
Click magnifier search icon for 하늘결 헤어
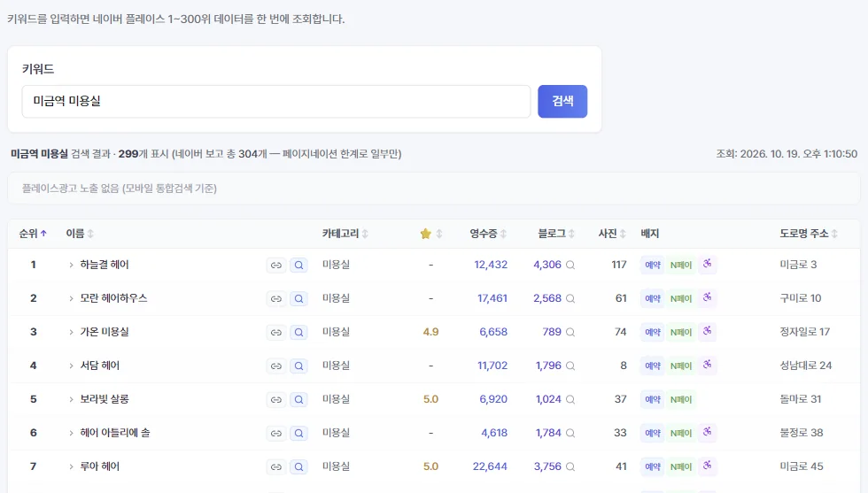[x=299, y=265]
